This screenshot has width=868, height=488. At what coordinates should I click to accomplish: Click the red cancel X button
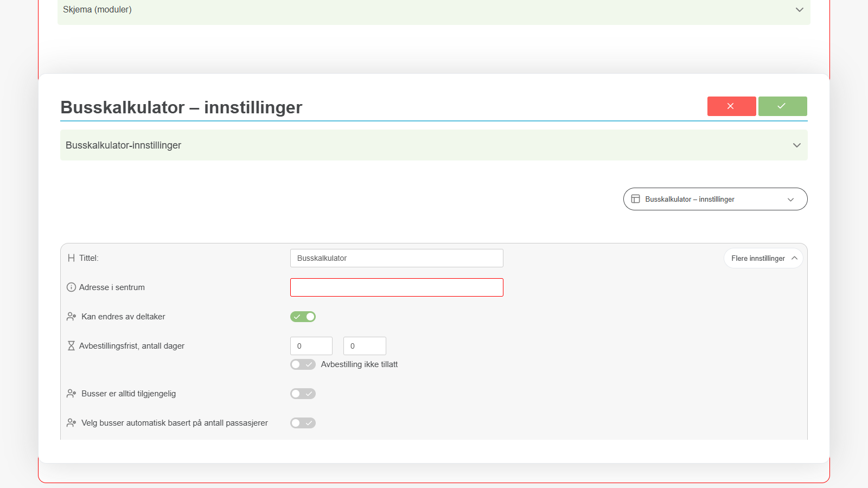click(731, 106)
